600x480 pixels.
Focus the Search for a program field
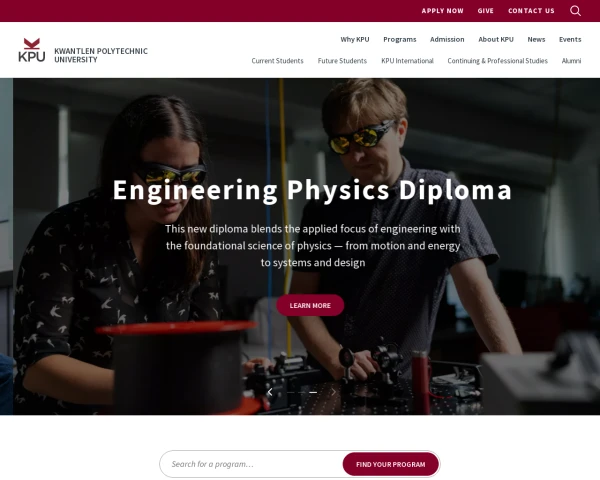(x=253, y=464)
